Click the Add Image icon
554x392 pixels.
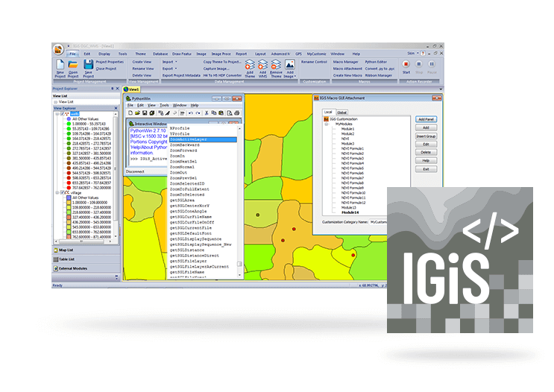290,65
